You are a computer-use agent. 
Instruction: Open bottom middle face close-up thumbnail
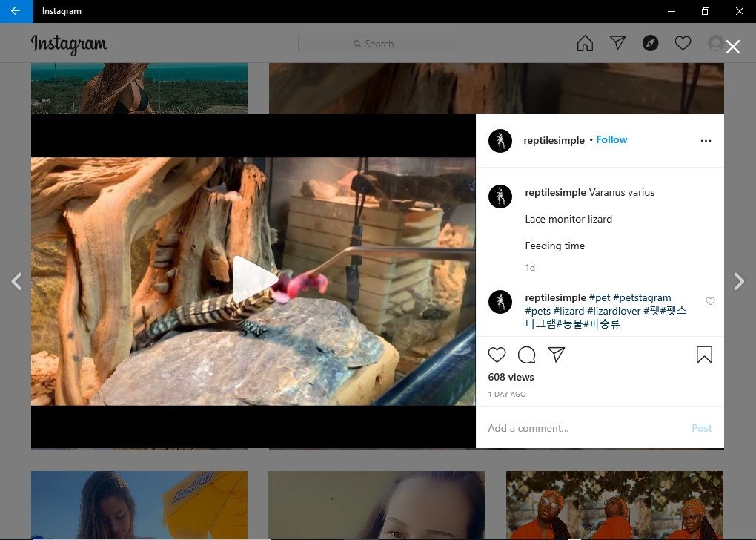(377, 505)
